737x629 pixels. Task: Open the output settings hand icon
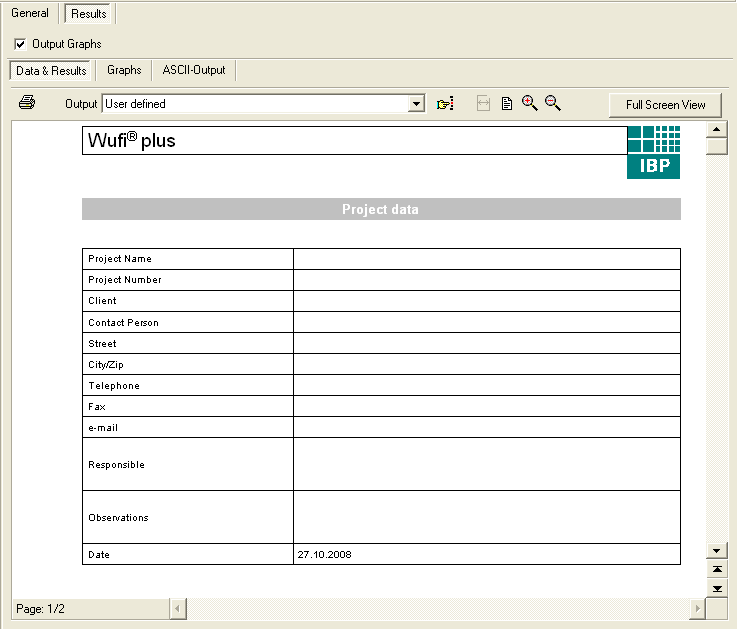445,103
